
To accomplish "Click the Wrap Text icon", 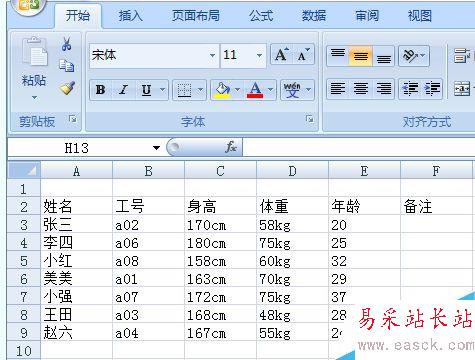I will [462, 56].
